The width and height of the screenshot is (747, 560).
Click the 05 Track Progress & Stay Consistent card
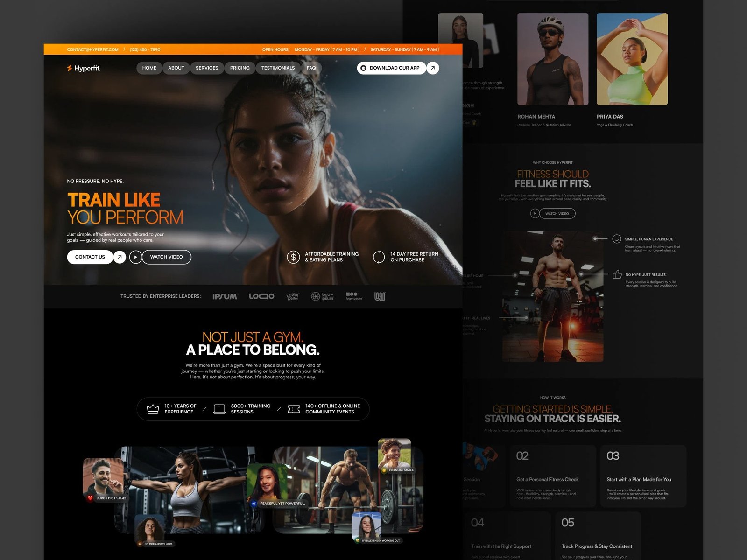click(598, 536)
